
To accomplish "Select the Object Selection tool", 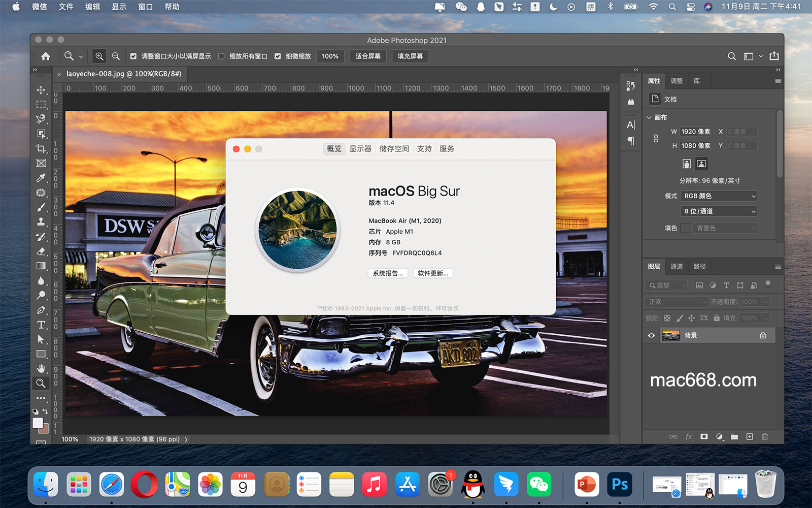I will [x=41, y=134].
